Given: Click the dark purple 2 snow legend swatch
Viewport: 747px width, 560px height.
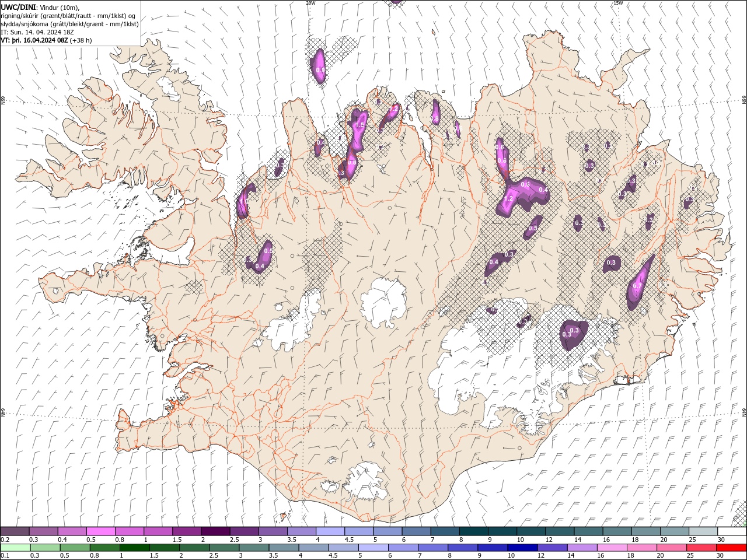Looking at the screenshot, I should [x=215, y=531].
